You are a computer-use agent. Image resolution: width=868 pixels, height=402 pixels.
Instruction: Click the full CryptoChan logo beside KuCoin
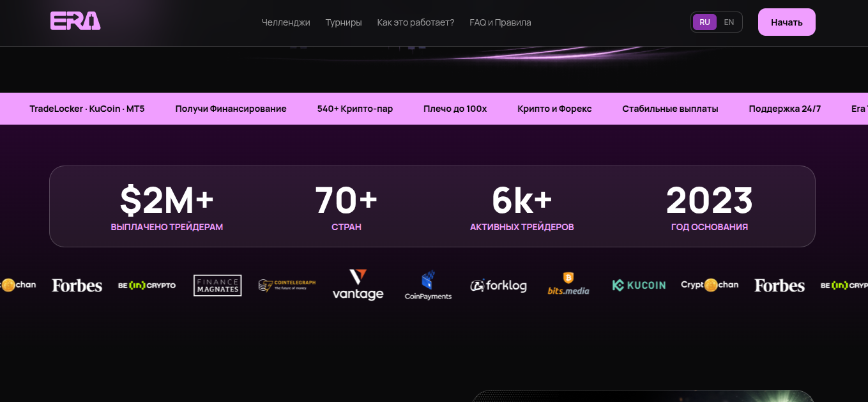tap(710, 285)
